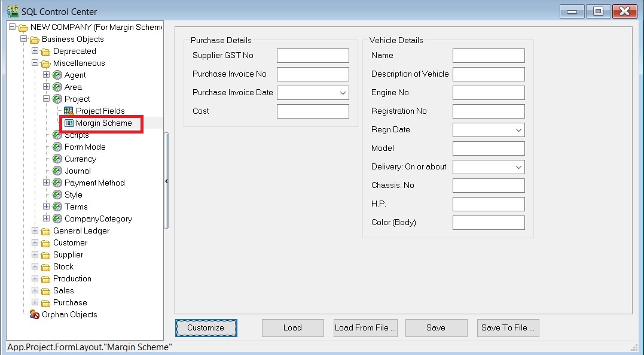
Task: Collapse the Project tree node
Action: point(47,99)
